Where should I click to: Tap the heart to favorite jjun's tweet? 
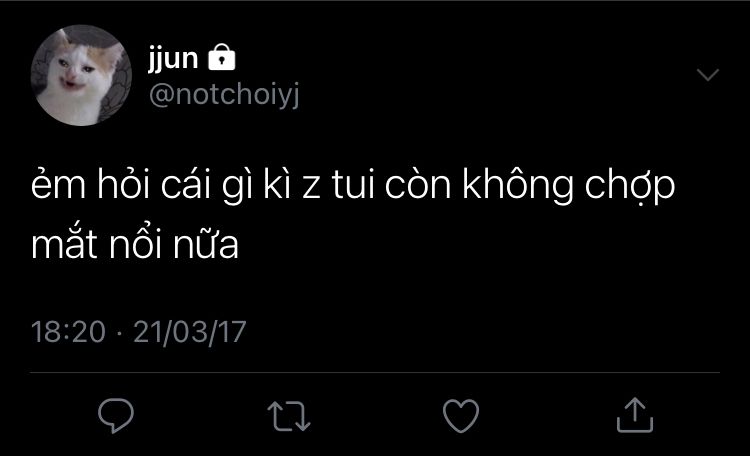point(461,416)
